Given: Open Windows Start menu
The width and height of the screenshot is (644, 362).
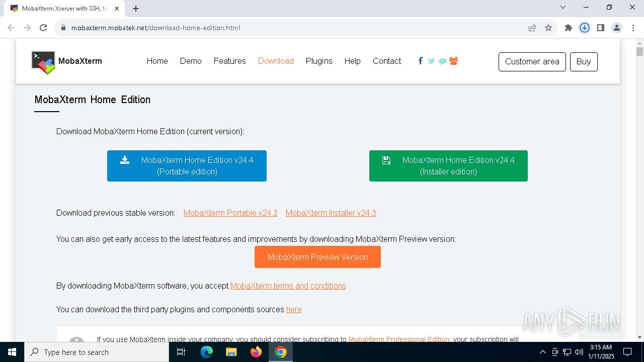Looking at the screenshot, I should (12, 352).
